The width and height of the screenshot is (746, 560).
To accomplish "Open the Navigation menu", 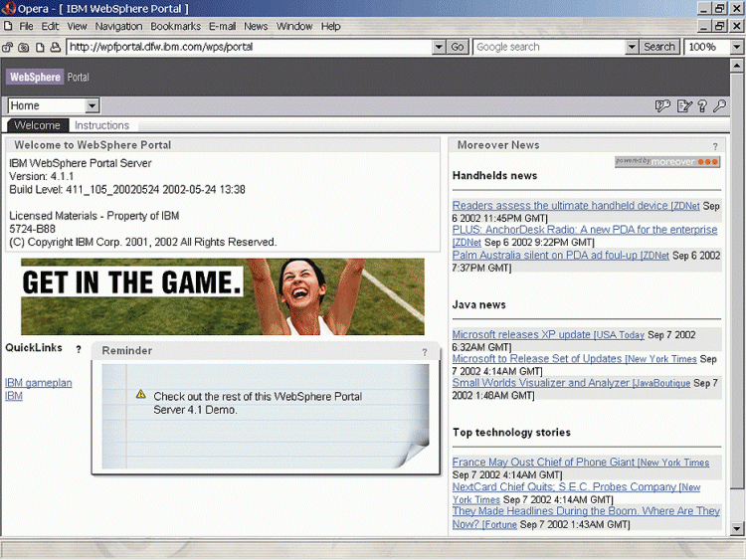I will point(118,26).
